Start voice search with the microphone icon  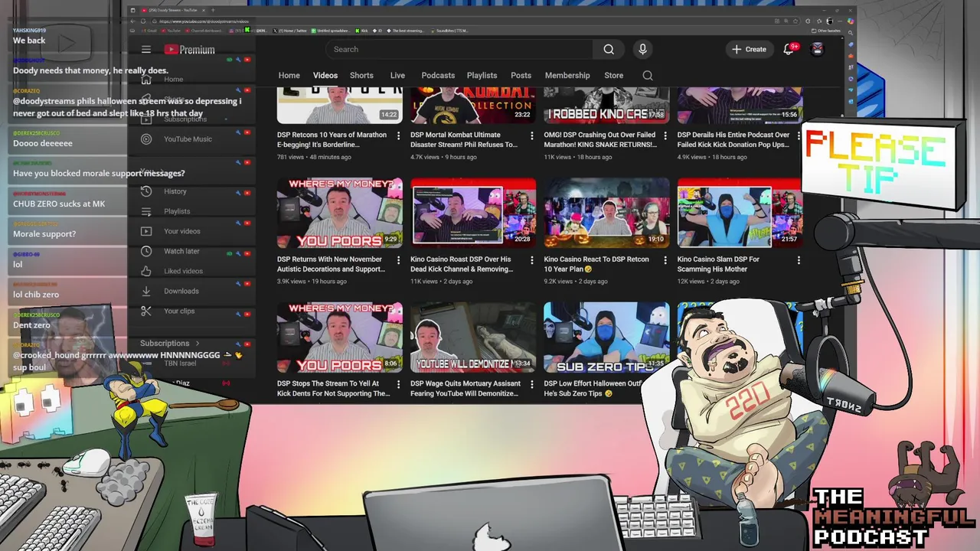click(642, 50)
